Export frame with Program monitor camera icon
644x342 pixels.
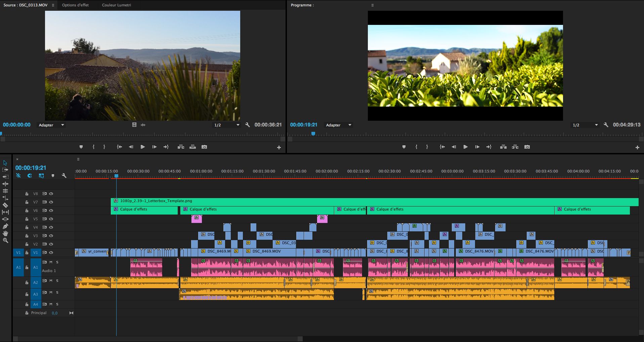(527, 147)
